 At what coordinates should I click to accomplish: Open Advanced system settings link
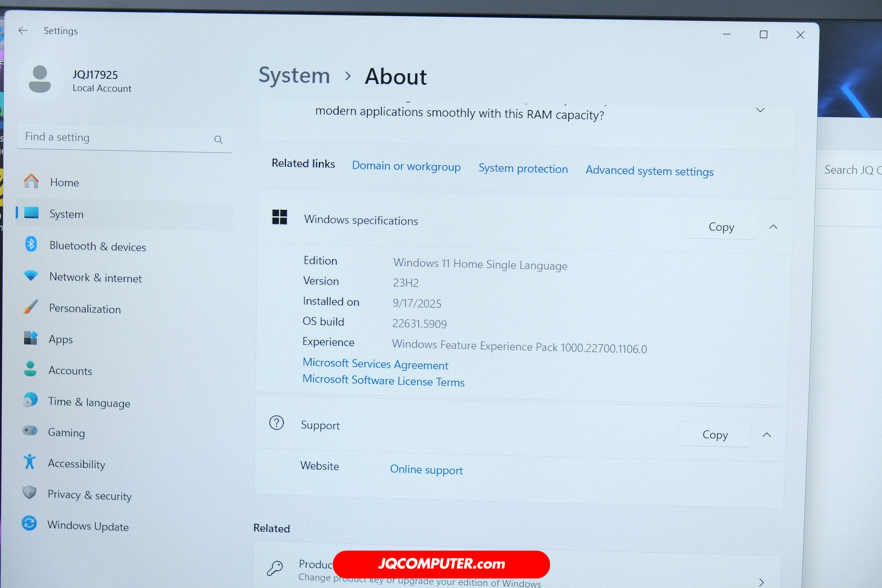coord(649,171)
